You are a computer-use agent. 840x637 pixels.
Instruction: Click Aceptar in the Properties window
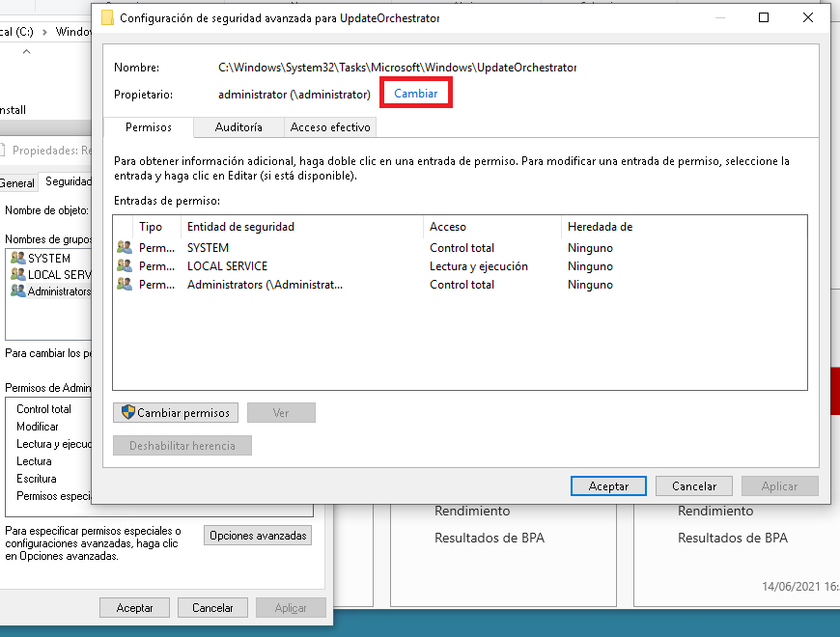tap(134, 607)
